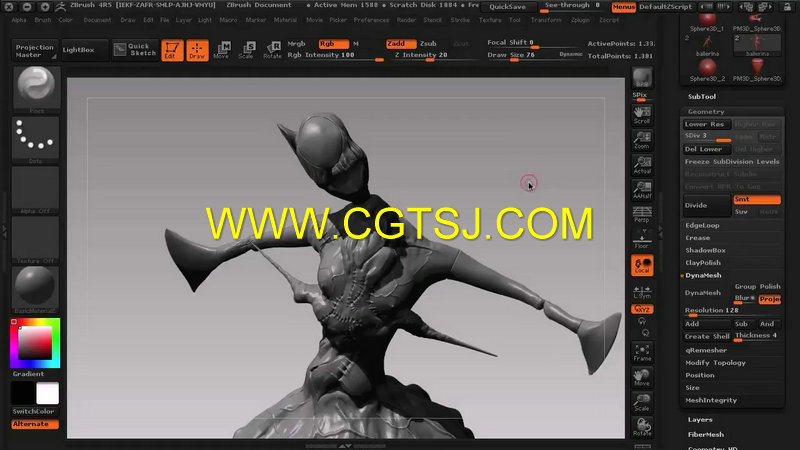Toggle the Menus button
Screen dimensions: 800x450
coord(623,7)
